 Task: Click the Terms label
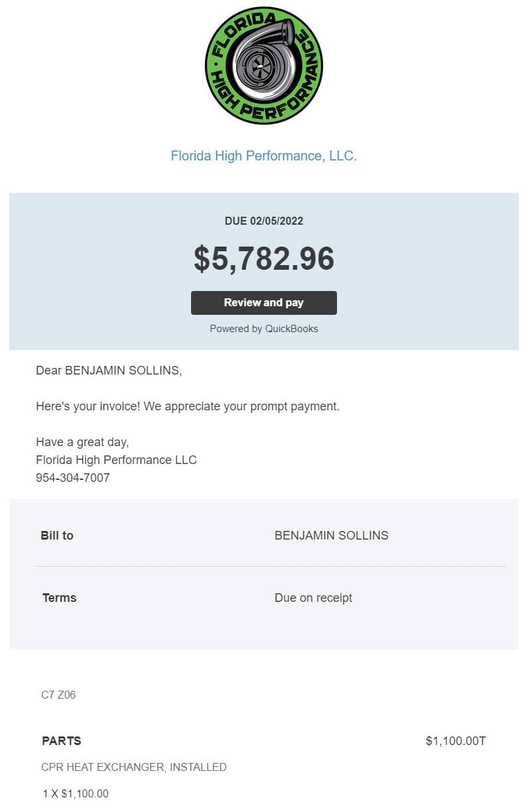[x=60, y=598]
